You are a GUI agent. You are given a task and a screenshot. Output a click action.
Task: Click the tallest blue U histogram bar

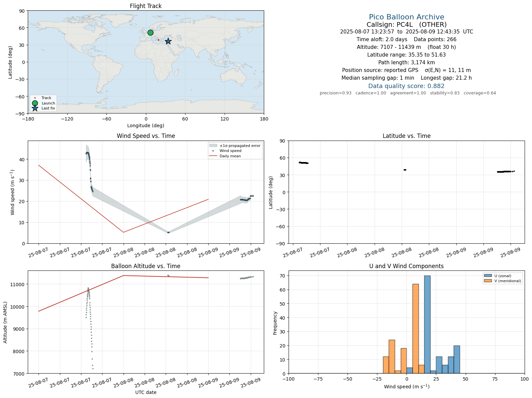pos(427,324)
